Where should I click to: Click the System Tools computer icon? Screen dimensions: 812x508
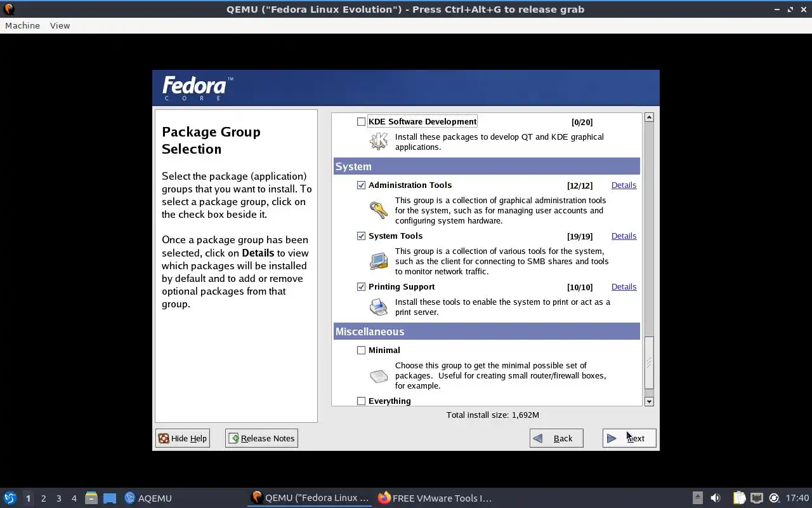pyautogui.click(x=379, y=261)
